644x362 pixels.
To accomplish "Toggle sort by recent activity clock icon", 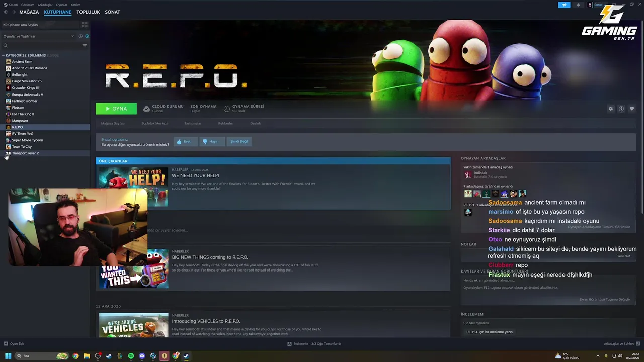I will point(80,36).
